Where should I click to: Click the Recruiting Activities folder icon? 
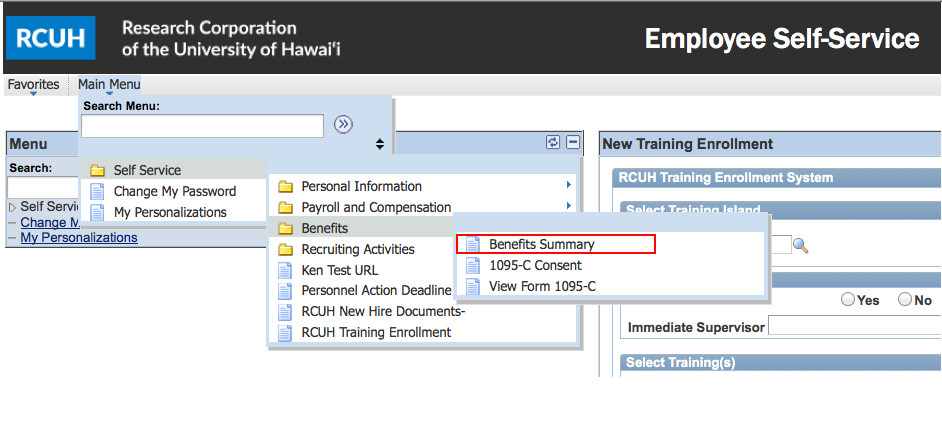[x=285, y=249]
